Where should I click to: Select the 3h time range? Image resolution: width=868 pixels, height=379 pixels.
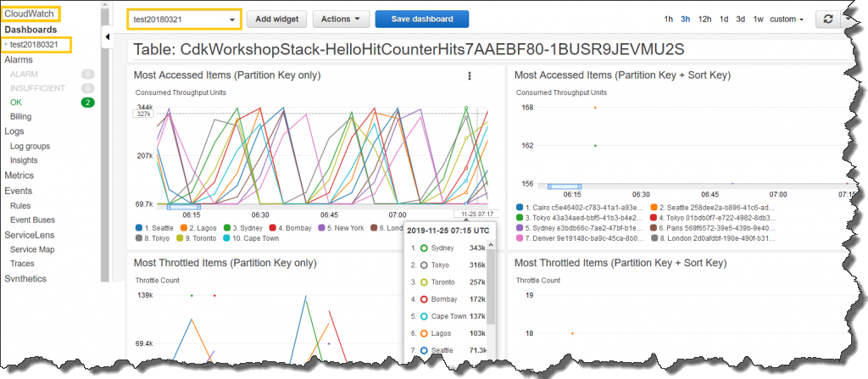click(685, 19)
